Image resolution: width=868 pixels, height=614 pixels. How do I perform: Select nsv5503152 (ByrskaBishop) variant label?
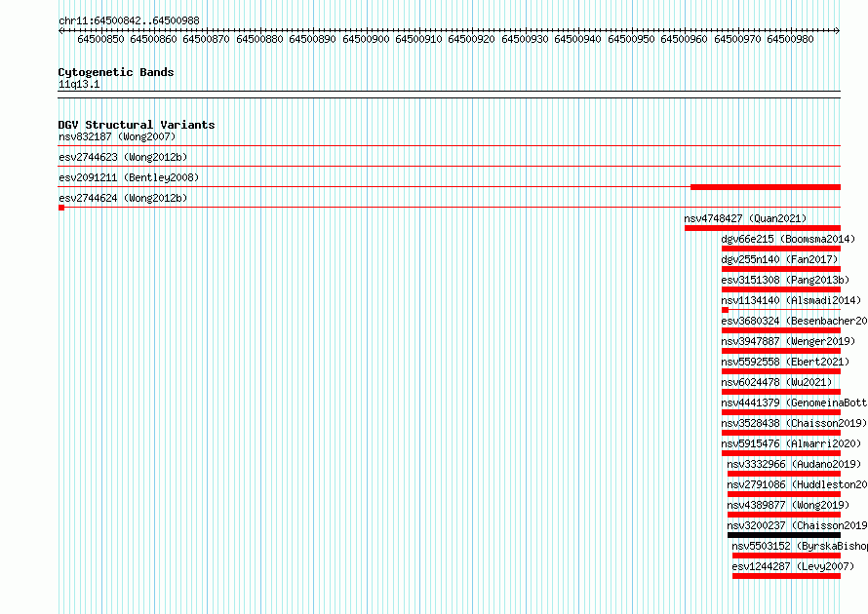(800, 546)
